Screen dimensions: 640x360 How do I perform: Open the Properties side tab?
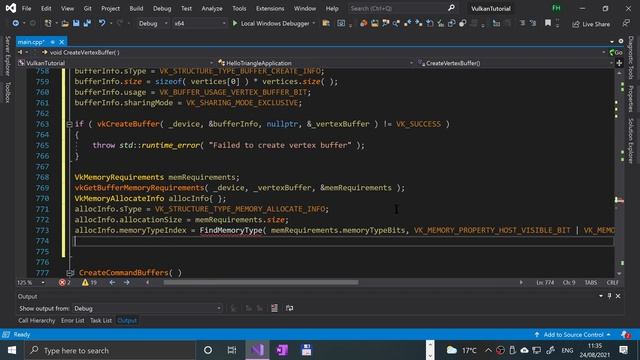(x=631, y=99)
